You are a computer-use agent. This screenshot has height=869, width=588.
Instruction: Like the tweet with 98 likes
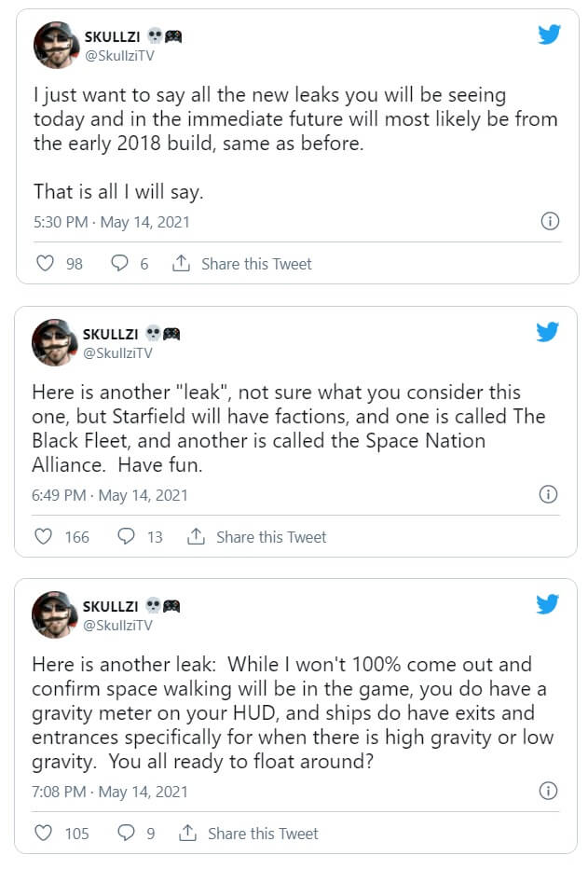45,264
